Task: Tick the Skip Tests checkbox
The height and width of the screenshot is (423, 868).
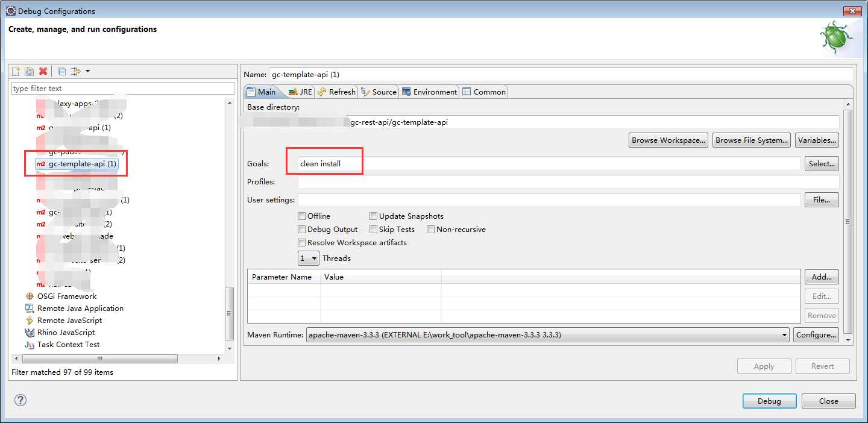Action: (x=374, y=229)
